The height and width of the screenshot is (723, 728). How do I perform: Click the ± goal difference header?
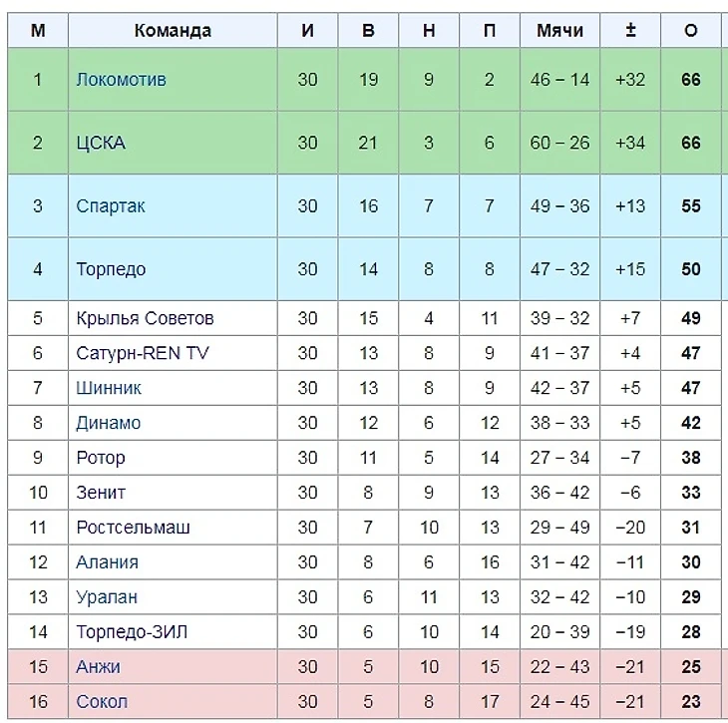point(630,30)
